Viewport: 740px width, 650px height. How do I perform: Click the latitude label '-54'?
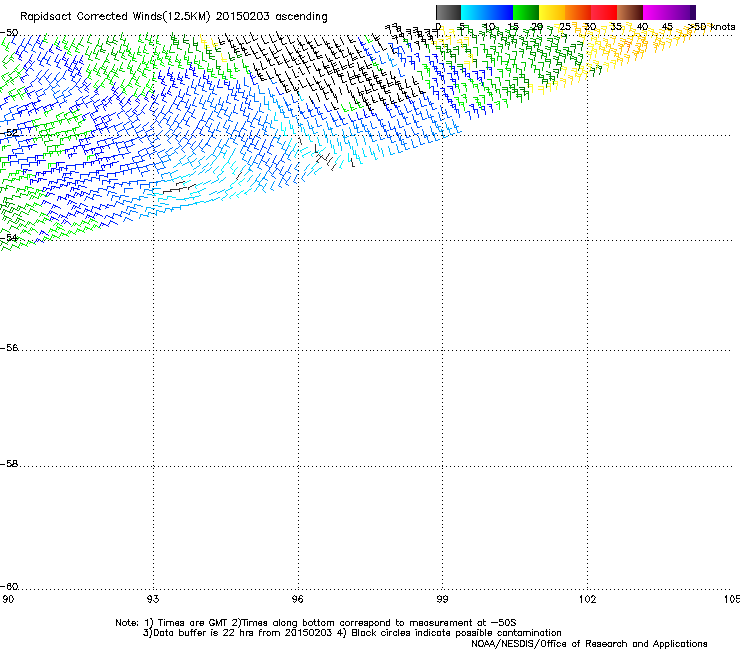click(x=9, y=237)
